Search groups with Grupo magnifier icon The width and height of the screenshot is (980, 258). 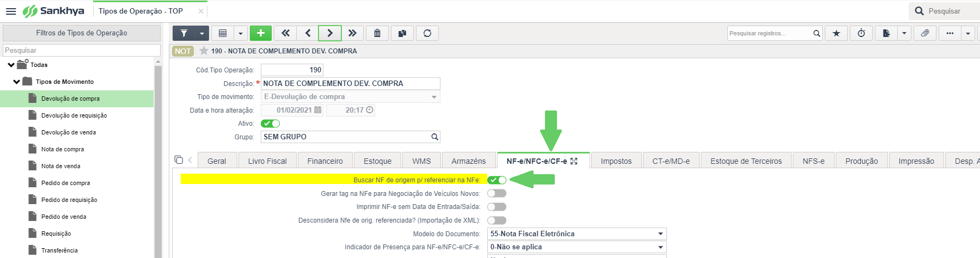point(434,137)
